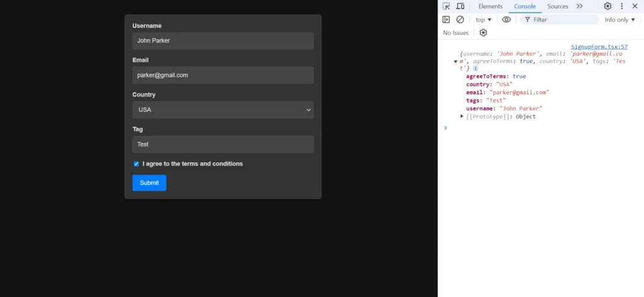This screenshot has height=297, width=644.
Task: Switch to the Sources tab
Action: 557,6
